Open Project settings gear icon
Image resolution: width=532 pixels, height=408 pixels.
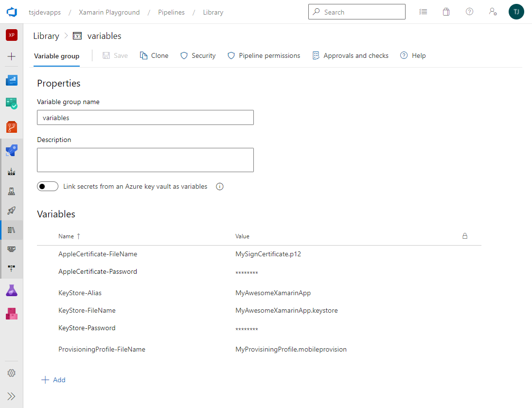(x=11, y=373)
